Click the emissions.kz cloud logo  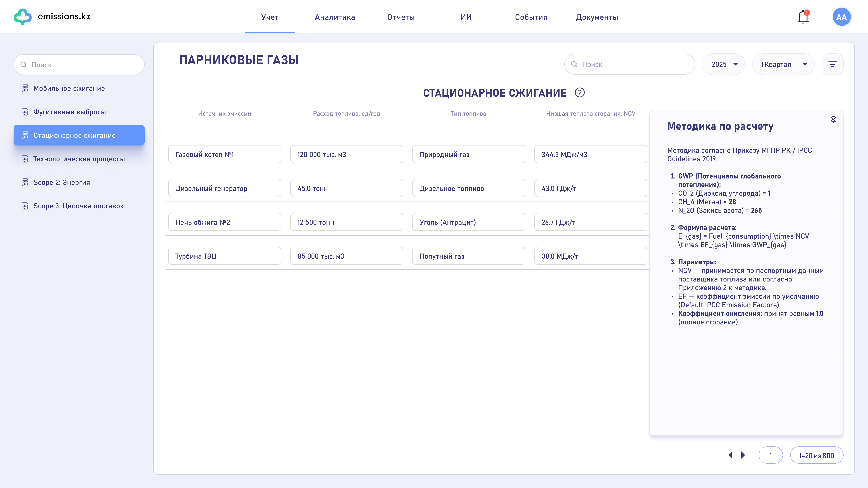23,17
